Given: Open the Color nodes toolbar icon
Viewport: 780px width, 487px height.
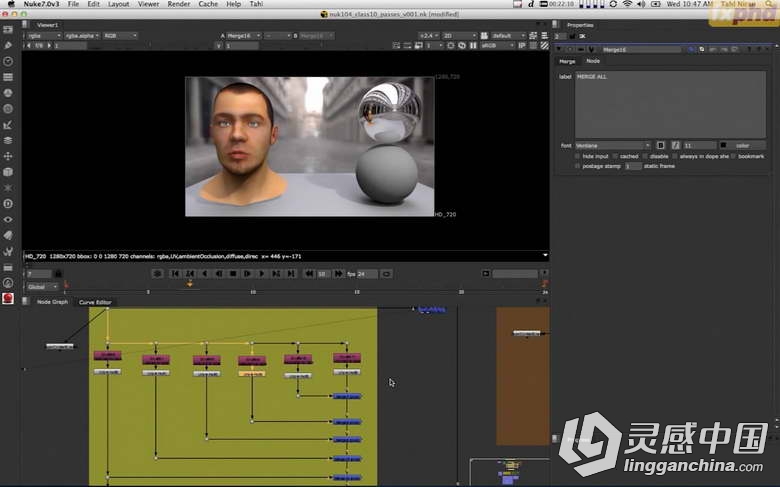Looking at the screenshot, I should pos(8,93).
